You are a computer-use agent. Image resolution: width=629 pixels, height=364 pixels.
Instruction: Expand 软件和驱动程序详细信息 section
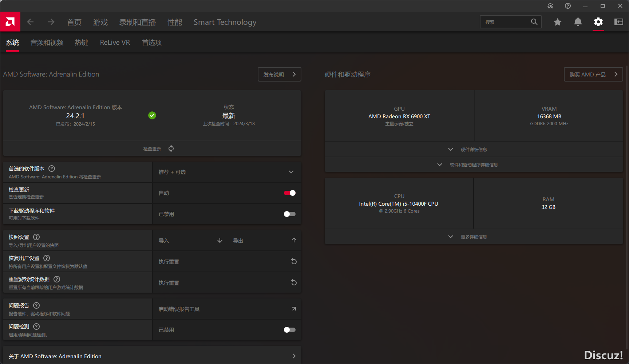[x=474, y=165]
